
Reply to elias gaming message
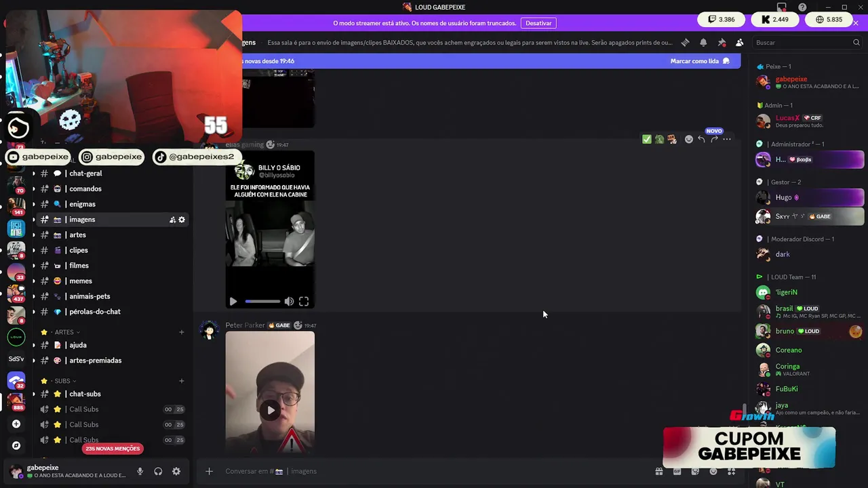coord(701,139)
